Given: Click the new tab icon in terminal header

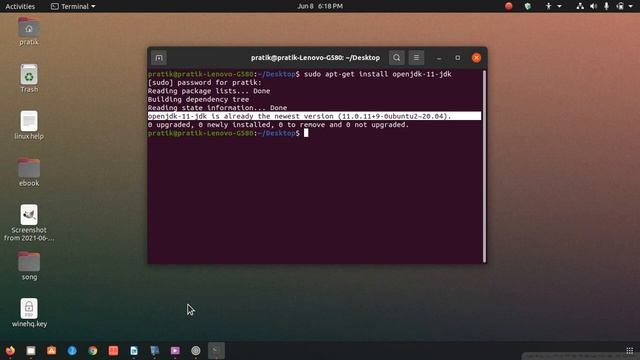Looking at the screenshot, I should [159, 58].
